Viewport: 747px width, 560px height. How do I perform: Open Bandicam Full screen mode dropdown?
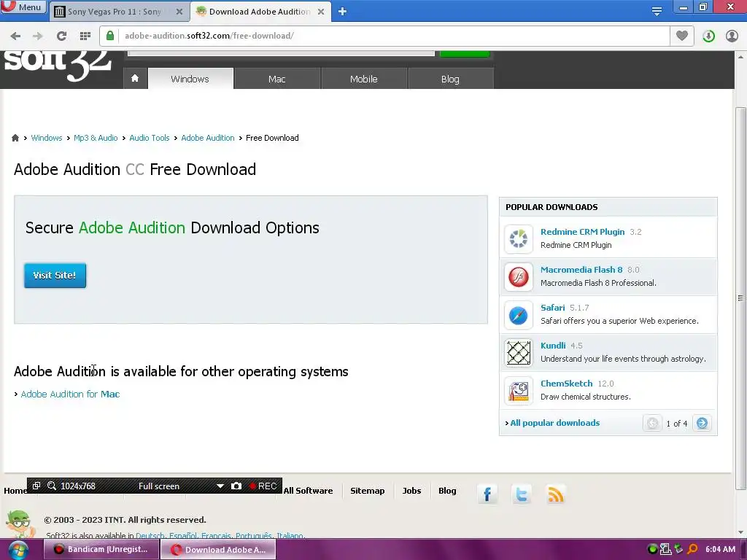point(220,486)
